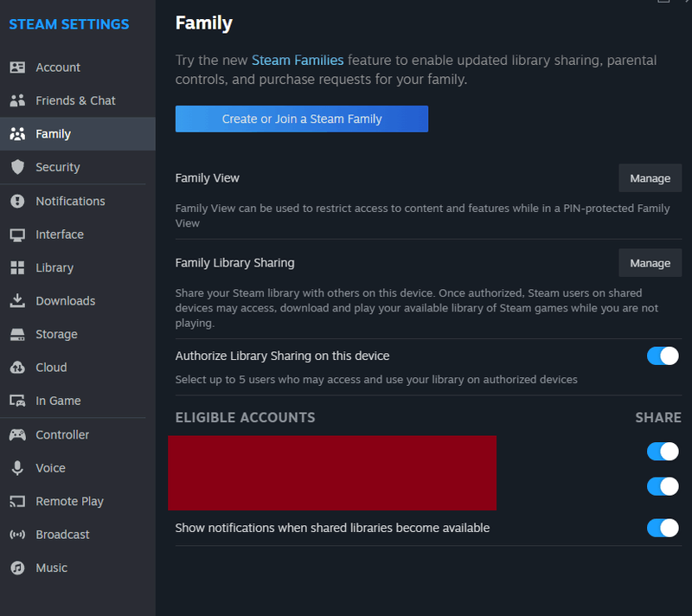Screen dimensions: 692x616
Task: Select the Storage drive icon
Action: [17, 335]
